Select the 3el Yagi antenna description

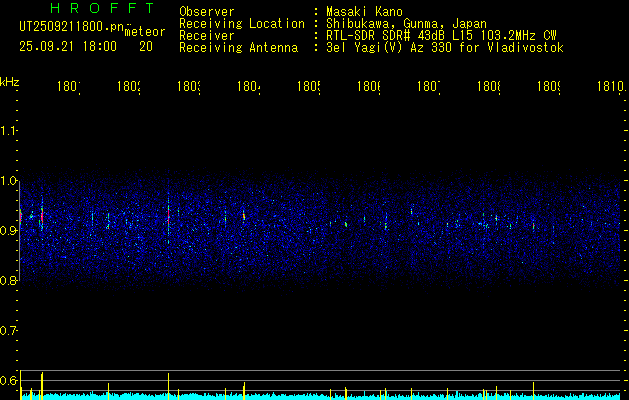click(445, 48)
